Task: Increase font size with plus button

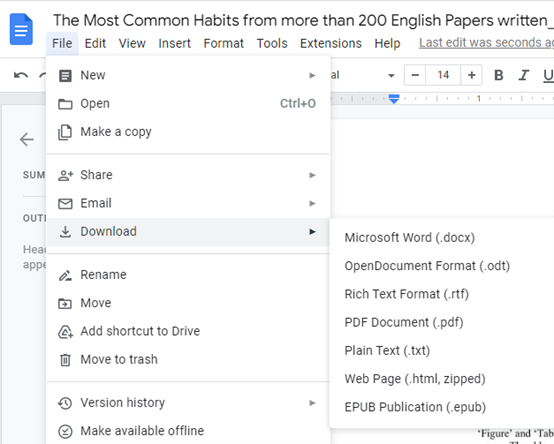Action: (471, 75)
